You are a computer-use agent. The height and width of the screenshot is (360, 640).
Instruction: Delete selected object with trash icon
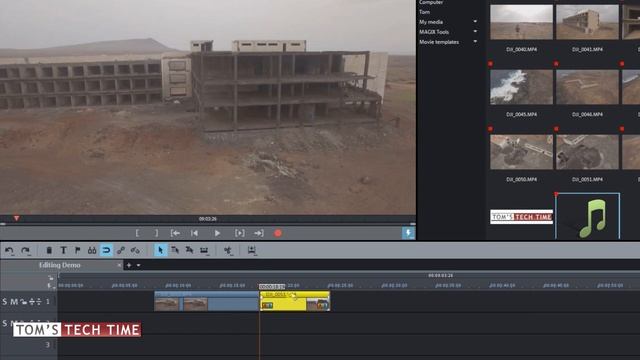[x=49, y=250]
